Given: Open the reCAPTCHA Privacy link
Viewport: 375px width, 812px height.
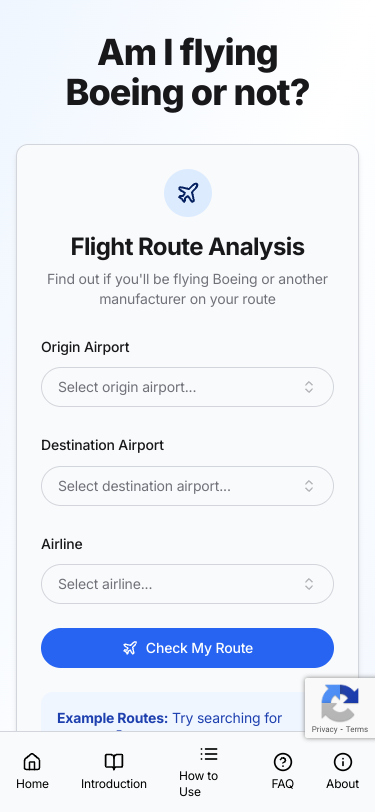Looking at the screenshot, I should pos(324,729).
